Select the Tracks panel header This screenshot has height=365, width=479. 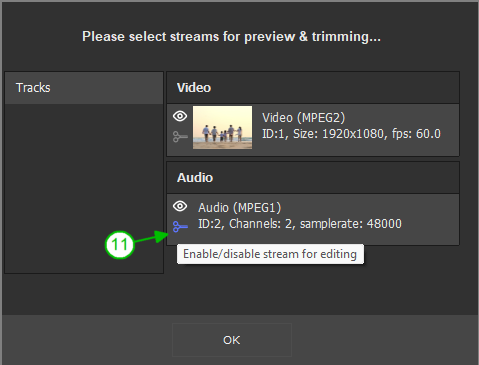(84, 88)
